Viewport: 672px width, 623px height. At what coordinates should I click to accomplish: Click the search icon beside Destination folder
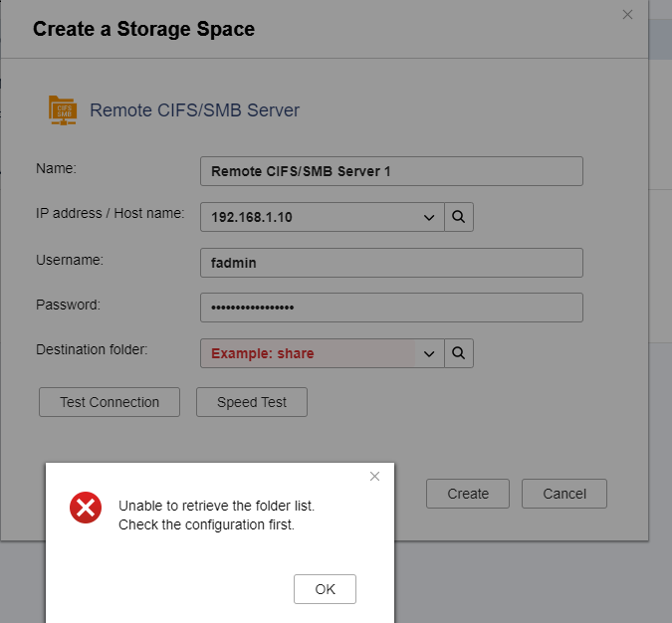pyautogui.click(x=459, y=353)
